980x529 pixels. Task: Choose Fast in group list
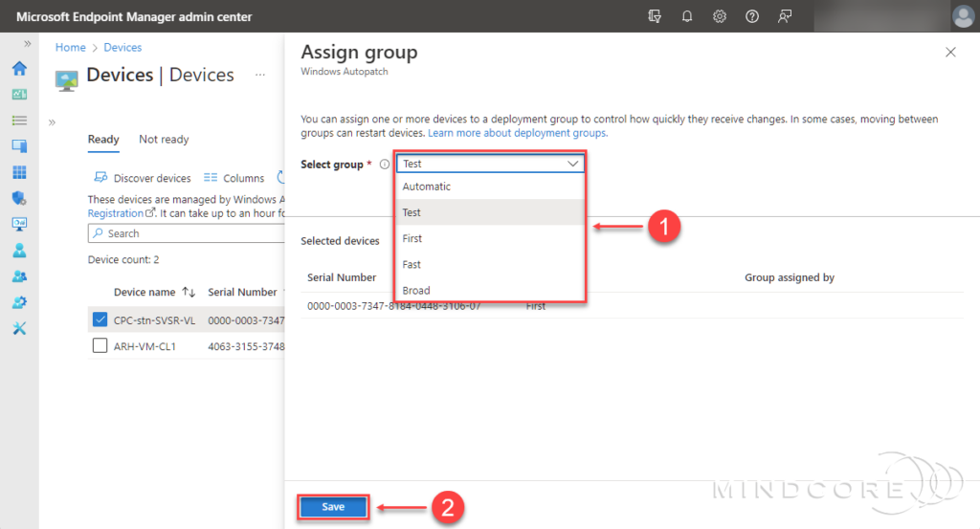(x=491, y=264)
